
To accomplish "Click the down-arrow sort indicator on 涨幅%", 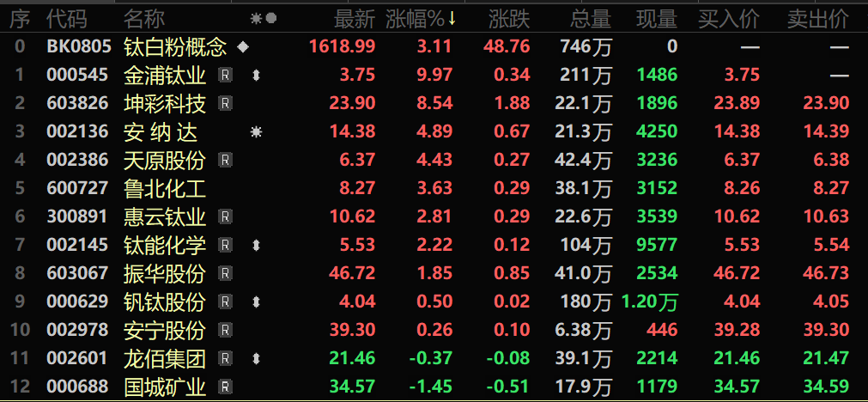I will (452, 19).
